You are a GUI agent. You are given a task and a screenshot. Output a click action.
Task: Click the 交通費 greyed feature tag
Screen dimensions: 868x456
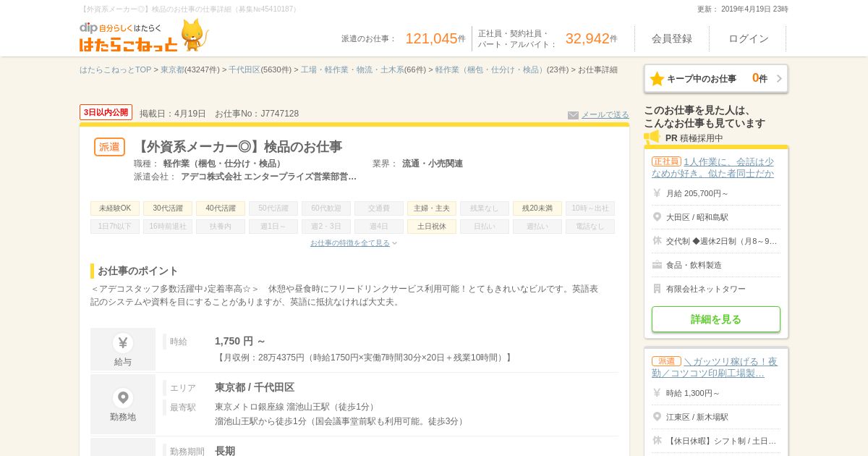(379, 208)
